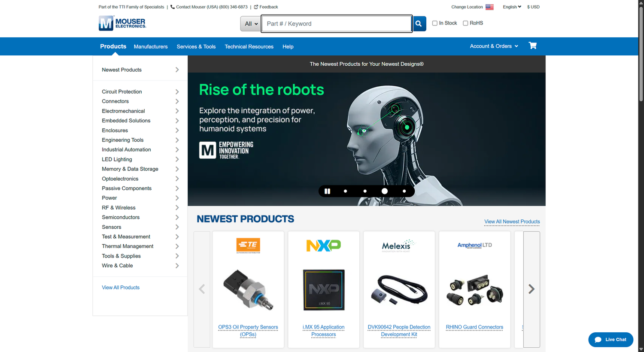The width and height of the screenshot is (644, 352).
Task: Enable the In Stock filter
Action: (435, 23)
